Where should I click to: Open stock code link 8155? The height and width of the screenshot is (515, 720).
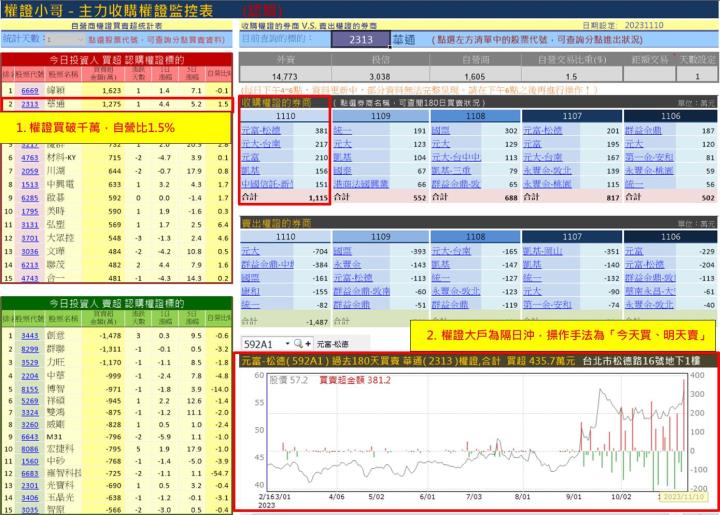coord(30,389)
